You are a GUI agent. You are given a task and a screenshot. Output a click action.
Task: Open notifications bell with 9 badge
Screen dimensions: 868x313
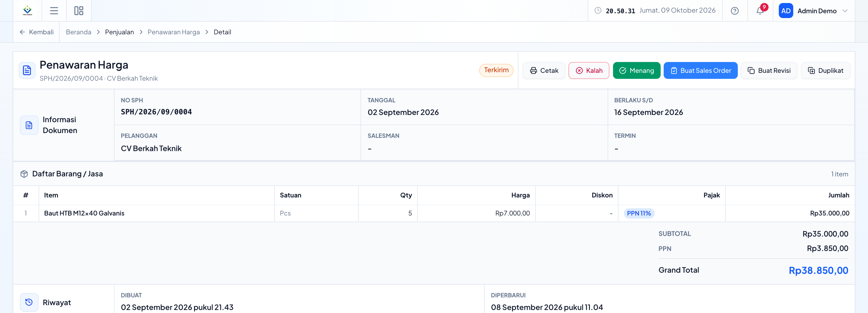tap(760, 11)
